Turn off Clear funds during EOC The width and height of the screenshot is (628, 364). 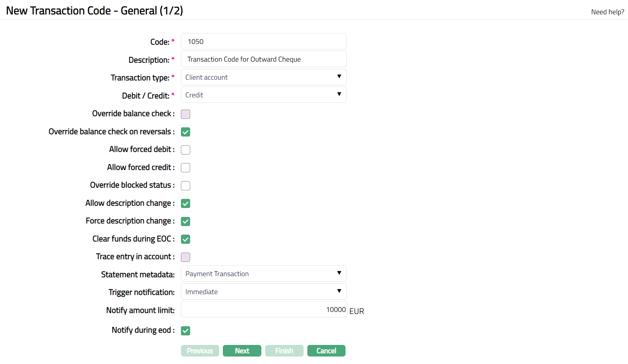click(185, 239)
